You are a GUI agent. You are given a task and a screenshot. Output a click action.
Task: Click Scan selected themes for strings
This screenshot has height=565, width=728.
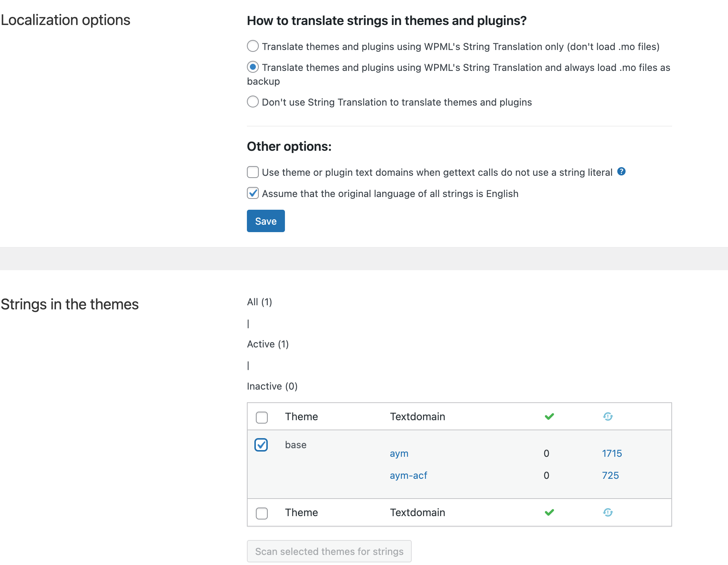pyautogui.click(x=329, y=551)
